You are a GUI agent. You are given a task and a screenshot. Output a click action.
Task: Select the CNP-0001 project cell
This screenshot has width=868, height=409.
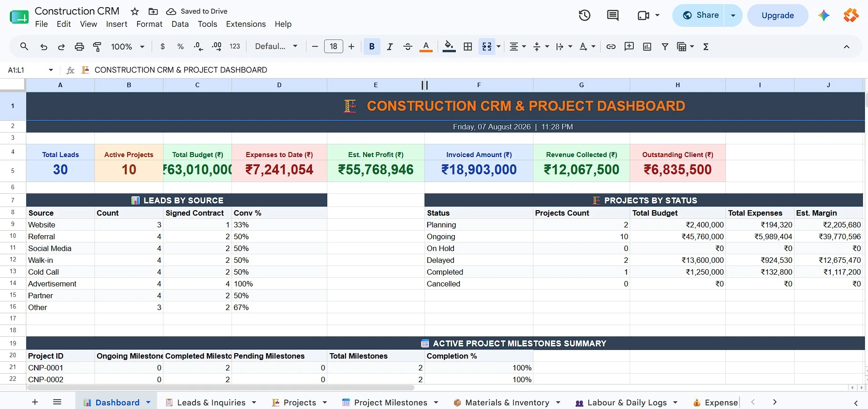click(x=60, y=368)
